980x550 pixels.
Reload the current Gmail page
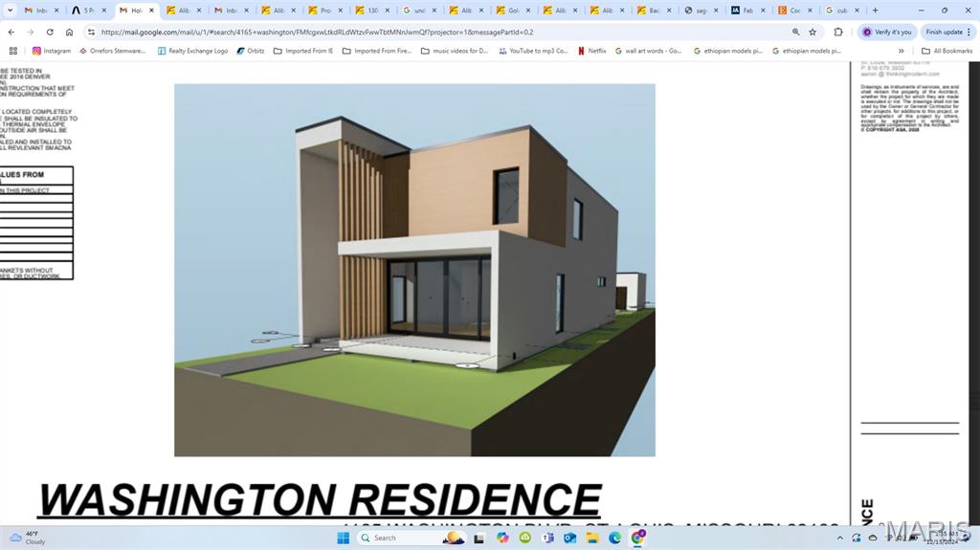click(50, 32)
